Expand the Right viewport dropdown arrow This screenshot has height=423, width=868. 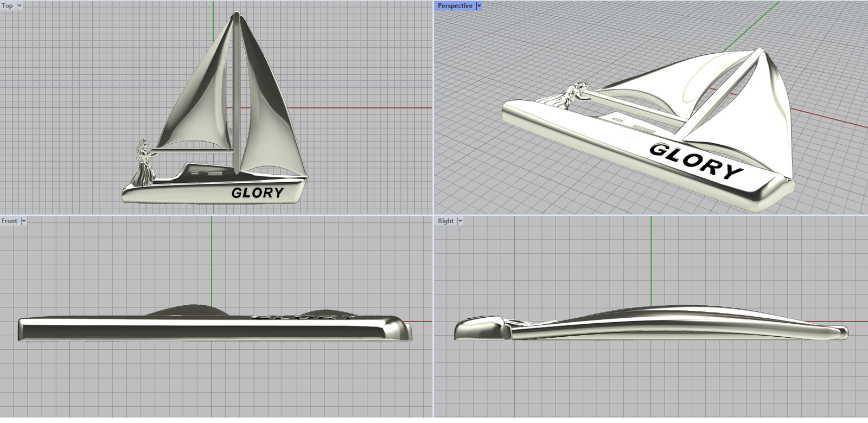[460, 221]
